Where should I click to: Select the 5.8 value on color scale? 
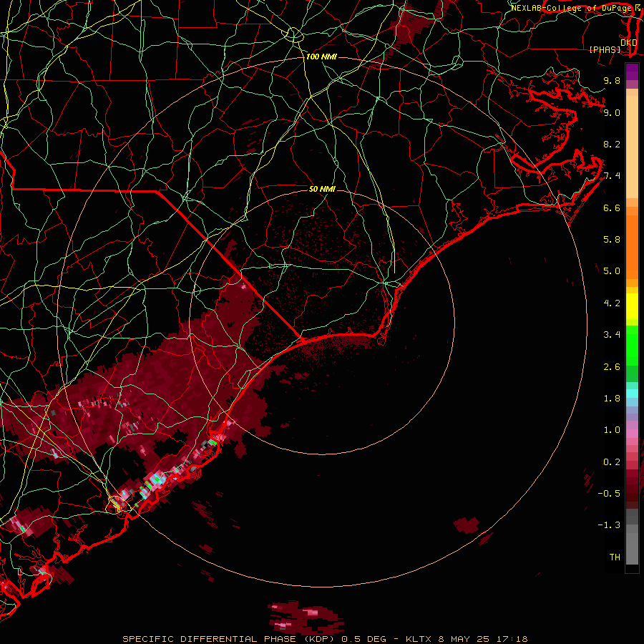click(612, 240)
